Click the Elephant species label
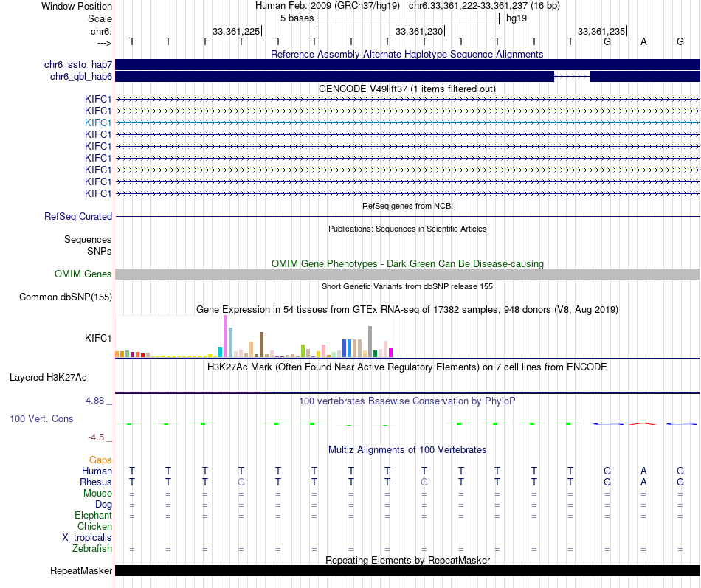The image size is (701, 588). 93,516
